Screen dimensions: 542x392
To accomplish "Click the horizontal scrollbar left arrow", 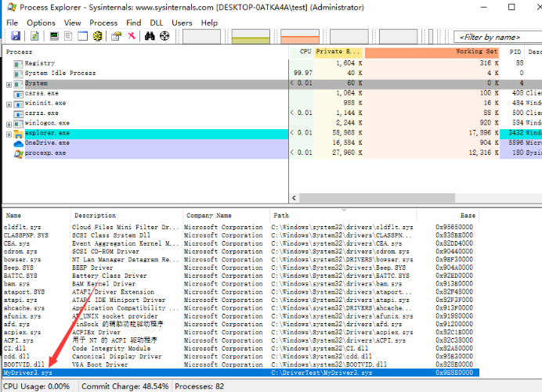I will [x=294, y=198].
